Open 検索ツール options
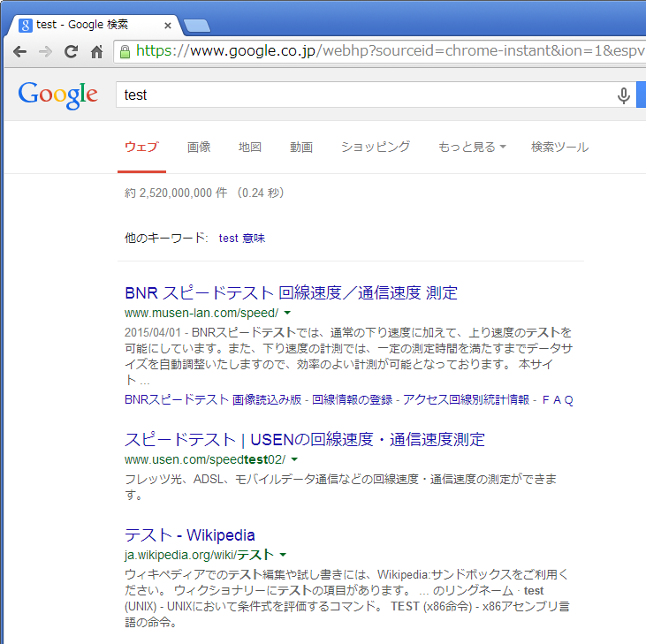The height and width of the screenshot is (644, 646). (x=559, y=147)
